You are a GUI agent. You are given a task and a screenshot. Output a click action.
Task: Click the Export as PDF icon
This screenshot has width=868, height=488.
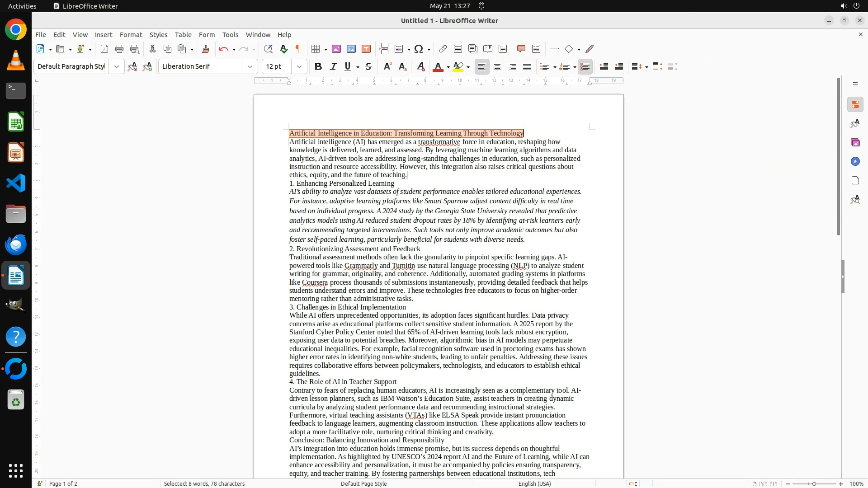pos(104,49)
